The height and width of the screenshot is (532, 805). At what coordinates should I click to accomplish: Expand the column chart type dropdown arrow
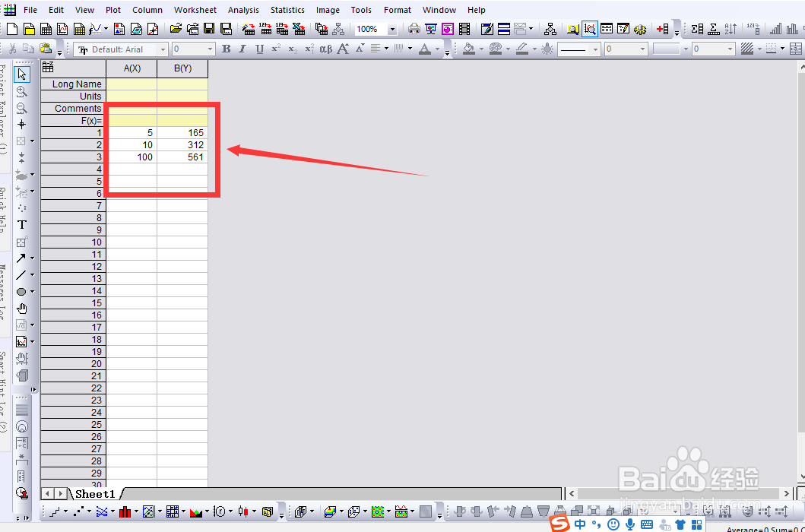coord(136,511)
